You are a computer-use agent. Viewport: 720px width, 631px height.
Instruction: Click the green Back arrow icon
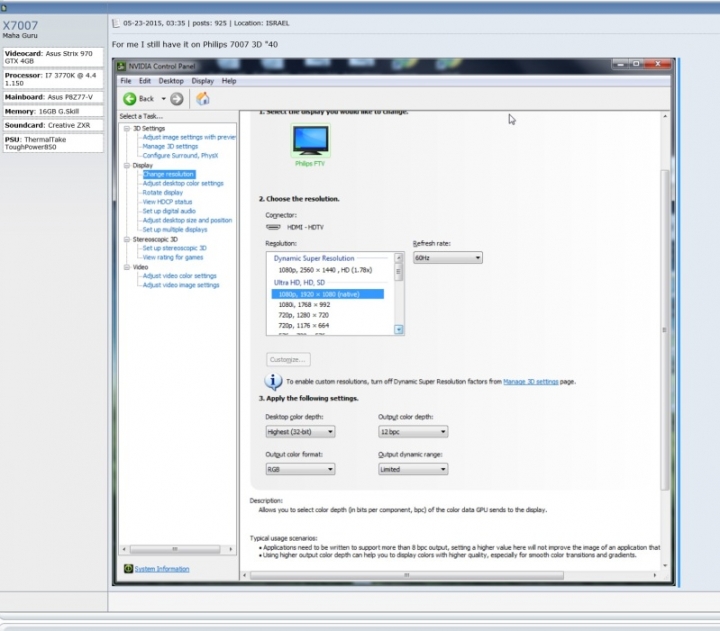130,99
